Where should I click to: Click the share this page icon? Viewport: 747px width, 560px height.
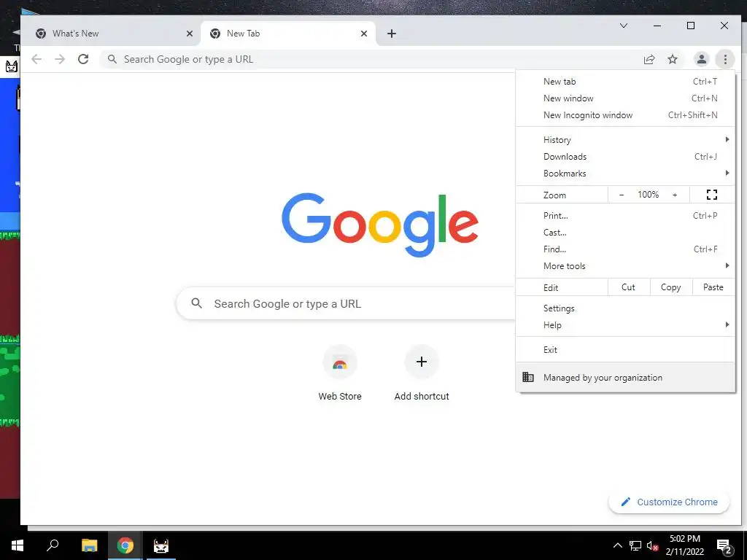pos(649,59)
